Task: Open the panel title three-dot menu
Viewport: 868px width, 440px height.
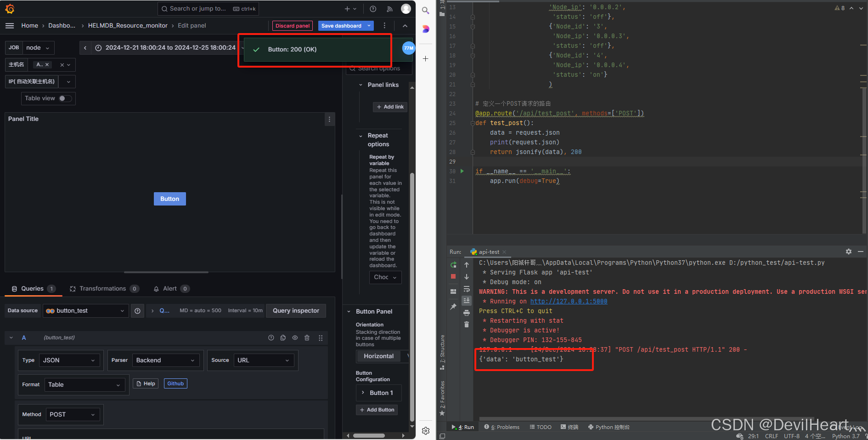Action: click(x=329, y=119)
